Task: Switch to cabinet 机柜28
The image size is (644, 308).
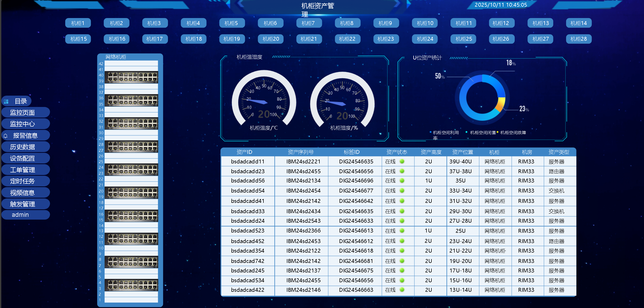Action: coord(578,39)
